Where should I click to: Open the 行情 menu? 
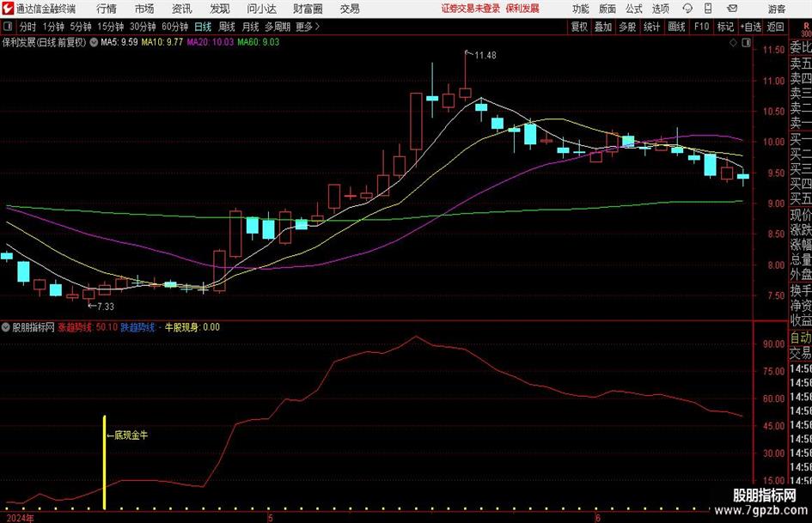(107, 9)
